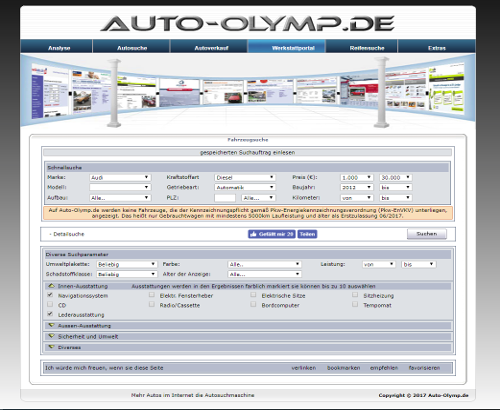Screen dimensions: 500x410
Task: Click the Teilen share button
Action: click(x=307, y=234)
